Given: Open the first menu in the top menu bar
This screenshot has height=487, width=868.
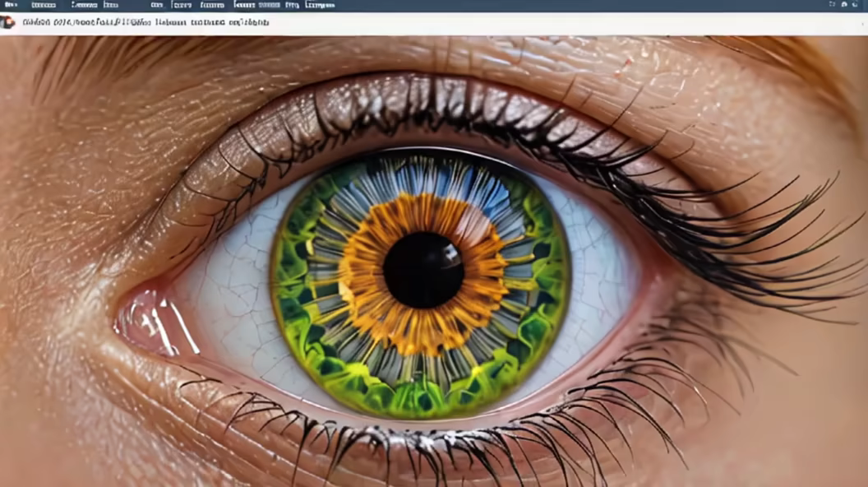Looking at the screenshot, I should point(10,5).
